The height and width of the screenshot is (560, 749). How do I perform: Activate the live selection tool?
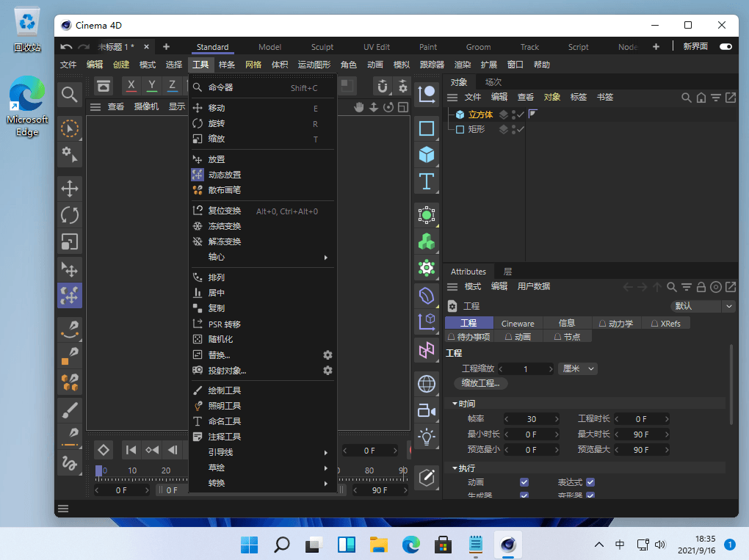[70, 129]
